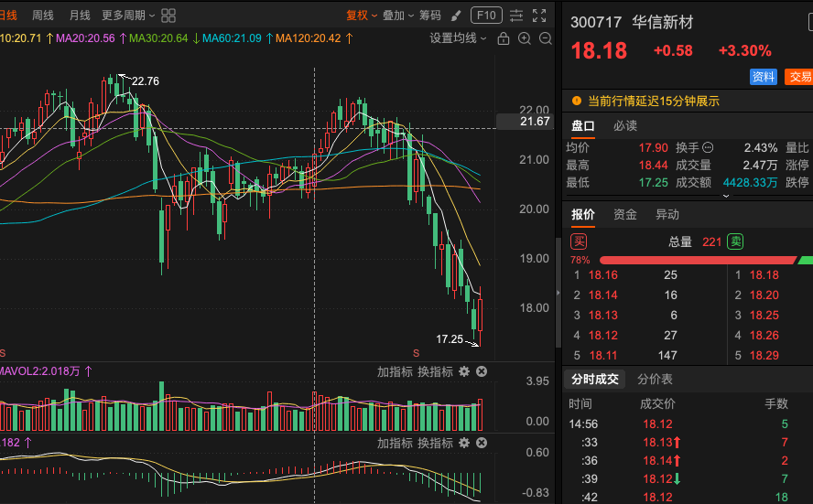
Task: Click the 4428.33万 turnover value
Action: click(750, 182)
